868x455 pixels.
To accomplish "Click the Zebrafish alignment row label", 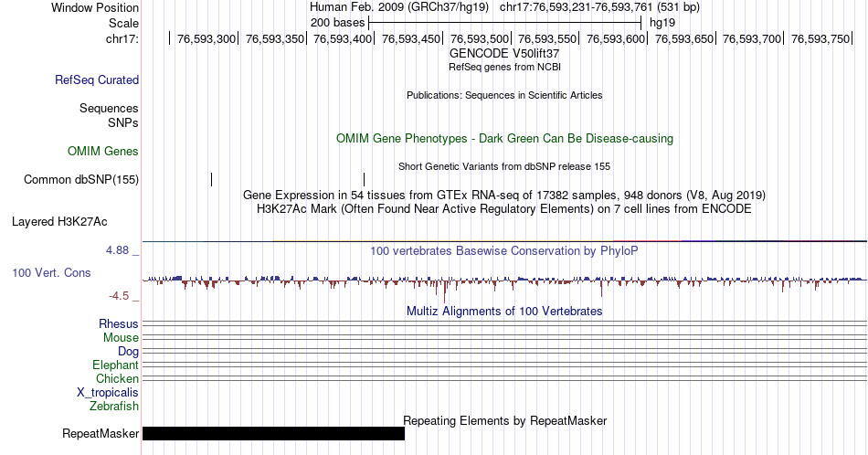I will tap(114, 406).
